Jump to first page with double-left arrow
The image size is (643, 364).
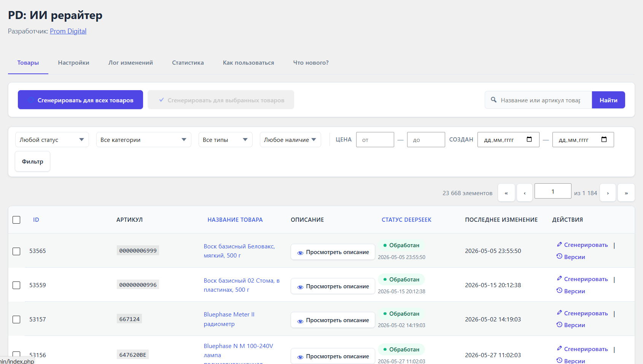[x=506, y=193]
